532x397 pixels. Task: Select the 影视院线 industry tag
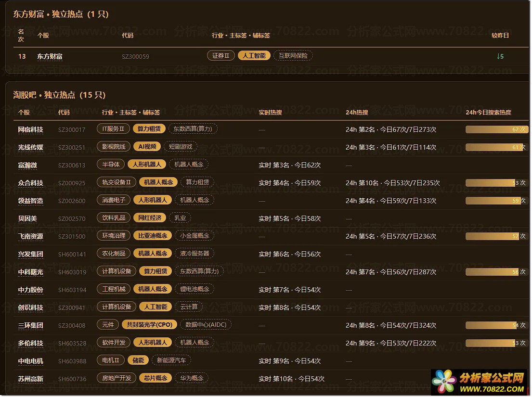tap(114, 146)
